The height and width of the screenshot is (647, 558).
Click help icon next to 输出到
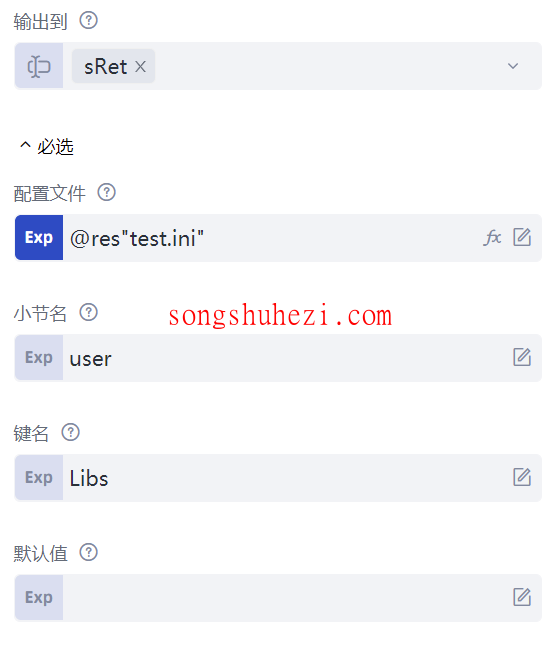[88, 20]
